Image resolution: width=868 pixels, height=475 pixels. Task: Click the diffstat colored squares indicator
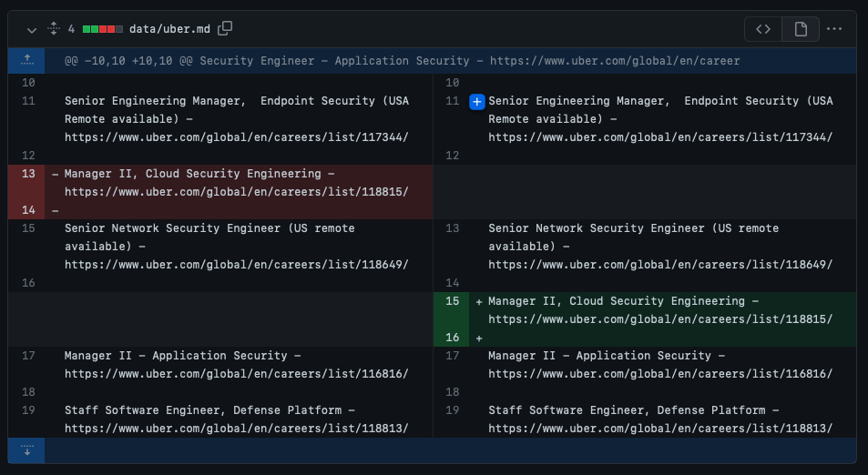pos(102,29)
